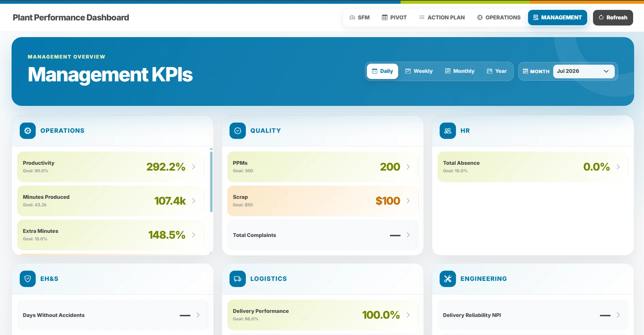
Task: Click the HR people section icon
Action: click(448, 131)
